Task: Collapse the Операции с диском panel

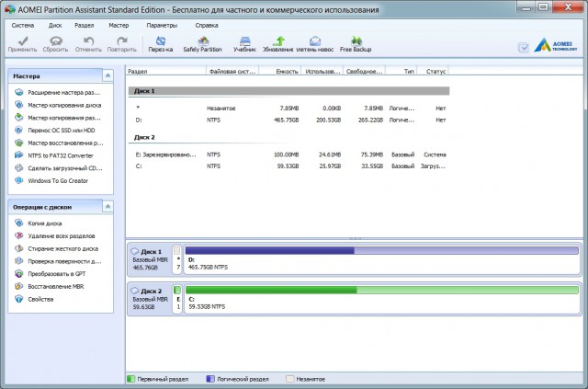Action: point(108,207)
